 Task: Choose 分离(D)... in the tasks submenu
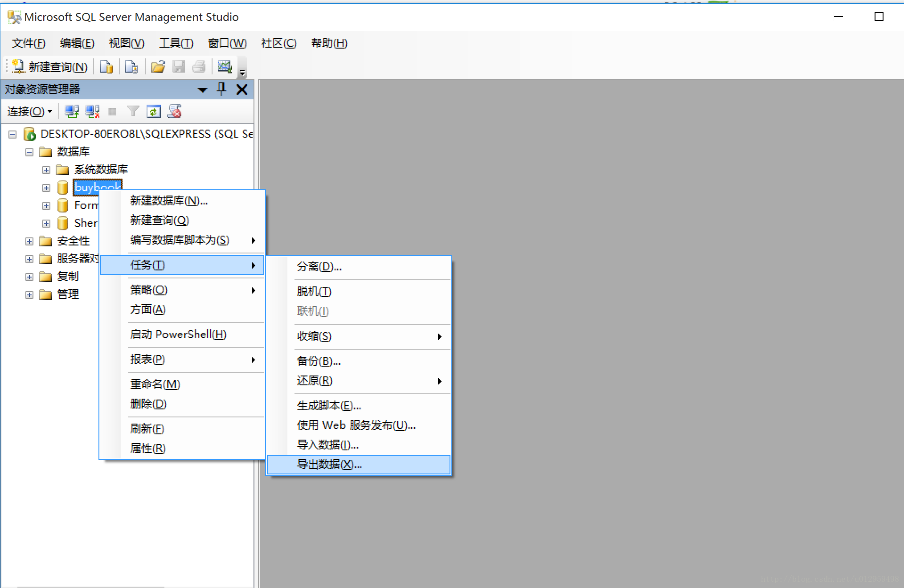point(359,267)
